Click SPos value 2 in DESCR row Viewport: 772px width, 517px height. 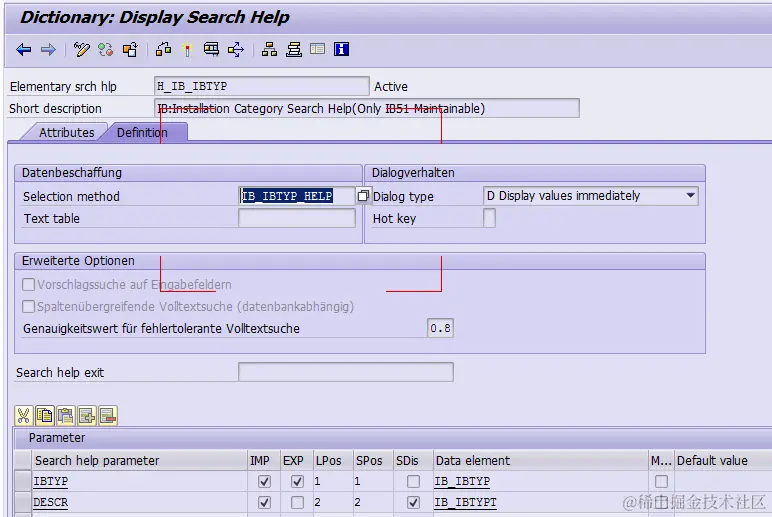pos(357,502)
